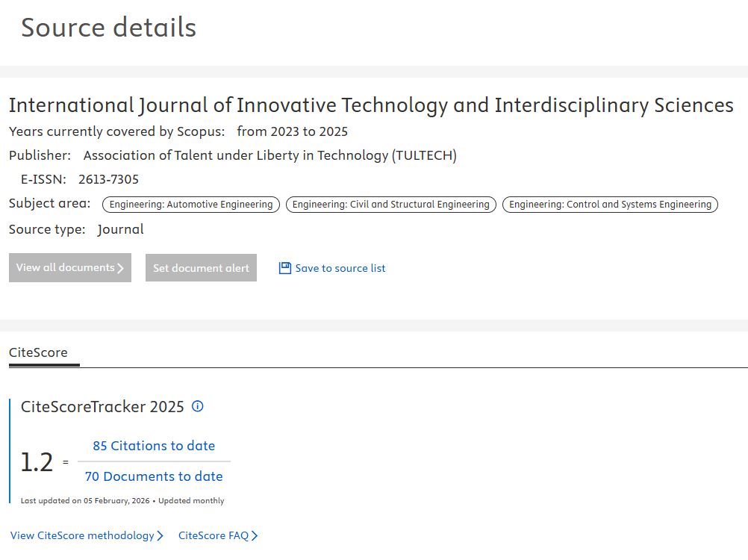Open 70 Documents to date link
Viewport: 748px width, 560px height.
(154, 476)
